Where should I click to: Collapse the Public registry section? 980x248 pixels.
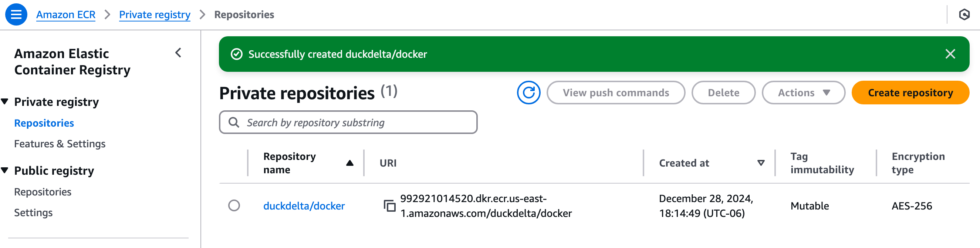pos(5,170)
